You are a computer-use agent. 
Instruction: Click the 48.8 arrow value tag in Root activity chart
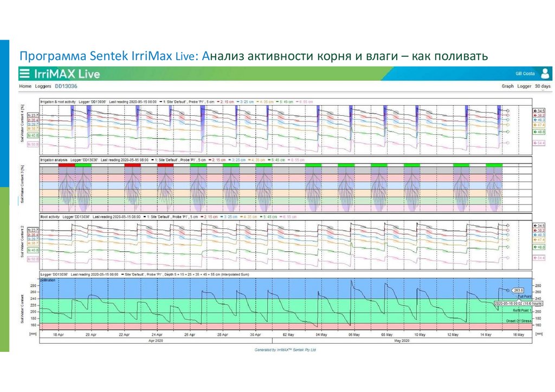(x=539, y=247)
